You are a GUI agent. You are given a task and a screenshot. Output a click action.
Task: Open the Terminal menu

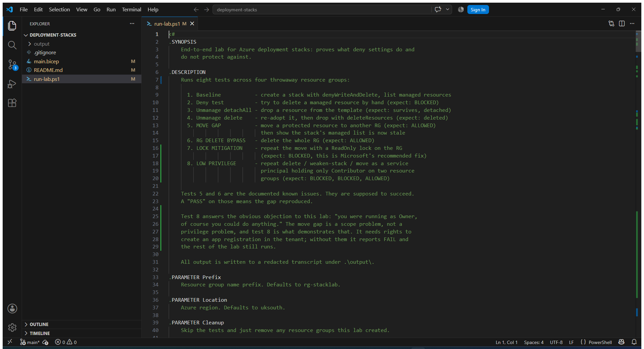coord(131,9)
